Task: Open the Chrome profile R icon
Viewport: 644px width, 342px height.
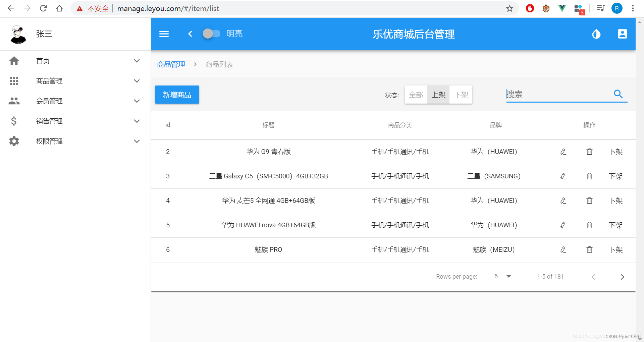Action: [x=617, y=8]
